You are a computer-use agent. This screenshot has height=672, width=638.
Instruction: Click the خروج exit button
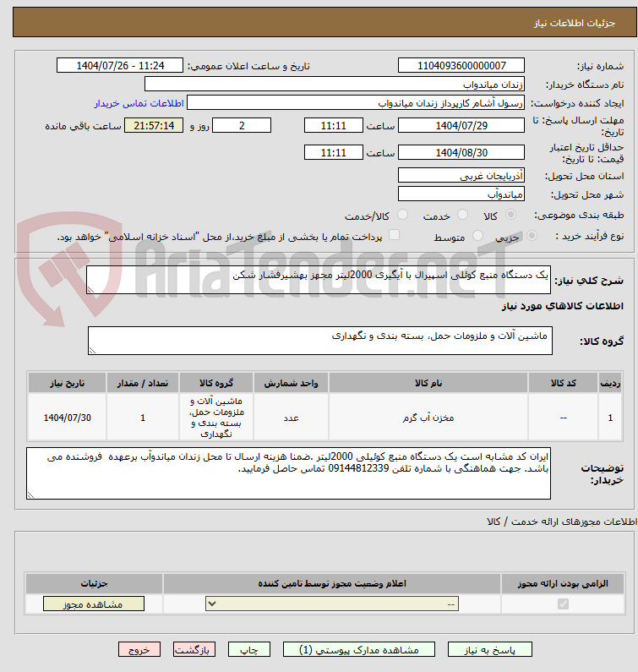click(x=139, y=650)
